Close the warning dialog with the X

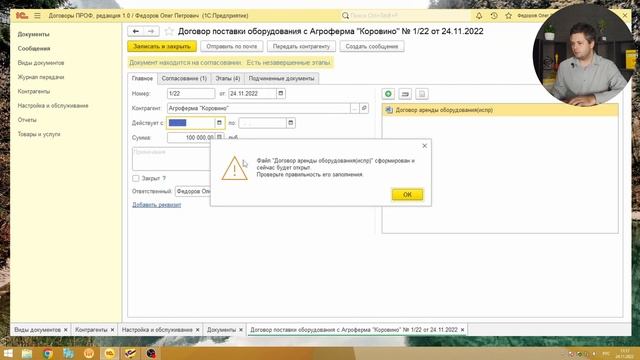pos(424,146)
